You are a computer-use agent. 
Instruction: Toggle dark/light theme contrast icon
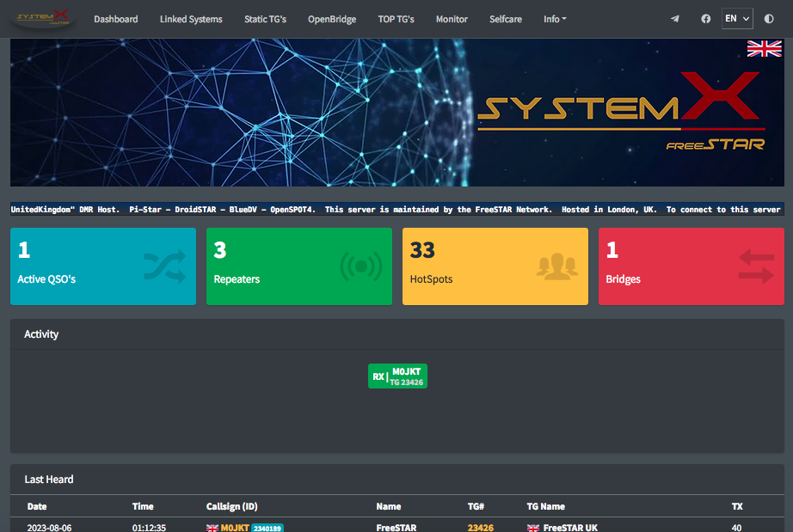click(769, 19)
